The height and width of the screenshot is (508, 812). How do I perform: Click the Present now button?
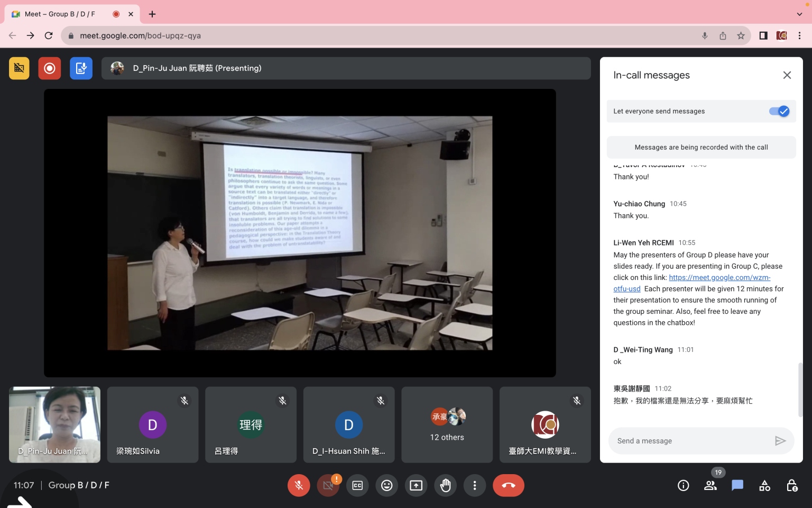[416, 485]
